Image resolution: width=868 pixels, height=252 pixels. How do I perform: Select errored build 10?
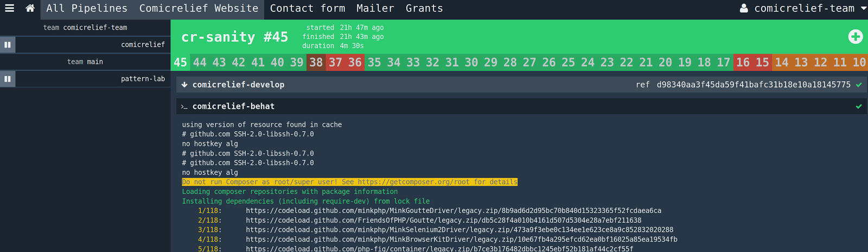pyautogui.click(x=859, y=62)
